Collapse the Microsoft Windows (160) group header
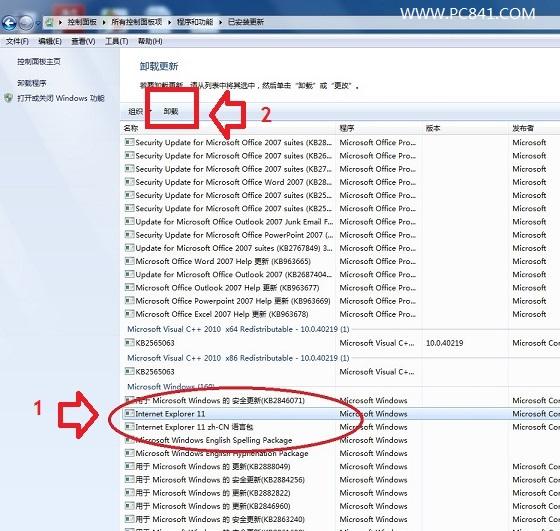The image size is (560, 531). click(x=171, y=387)
